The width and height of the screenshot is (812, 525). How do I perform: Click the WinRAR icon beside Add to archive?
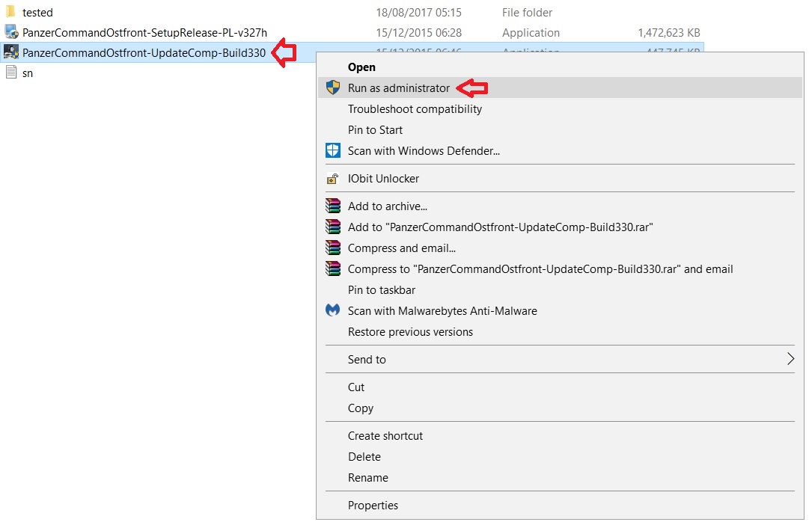coord(333,206)
